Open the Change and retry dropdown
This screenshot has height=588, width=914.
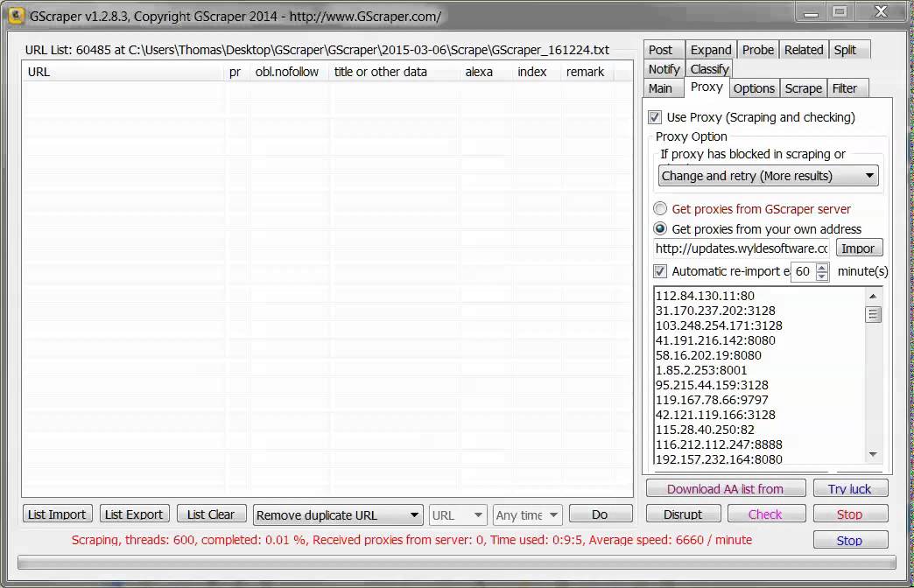point(769,175)
